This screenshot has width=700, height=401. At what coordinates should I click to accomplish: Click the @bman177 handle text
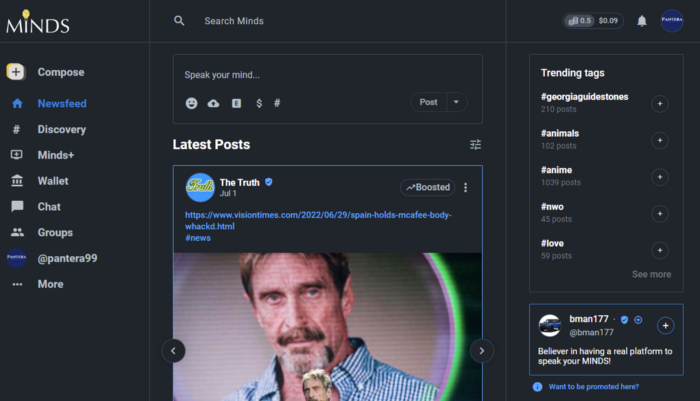[591, 332]
